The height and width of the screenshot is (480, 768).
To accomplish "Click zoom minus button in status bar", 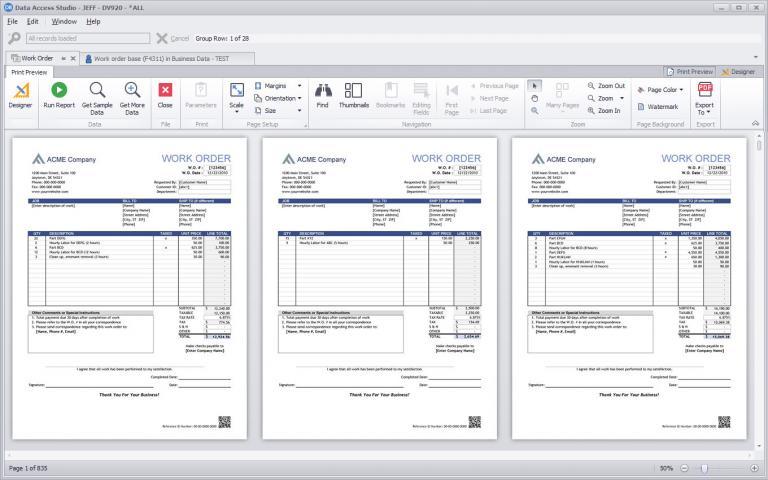I will pyautogui.click(x=685, y=469).
